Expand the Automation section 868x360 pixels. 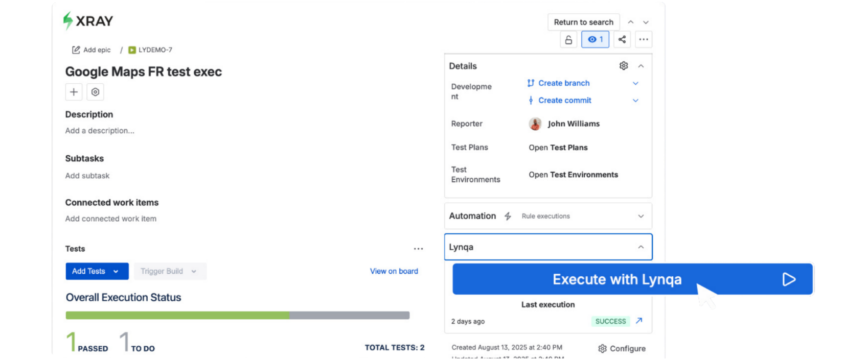pyautogui.click(x=641, y=216)
